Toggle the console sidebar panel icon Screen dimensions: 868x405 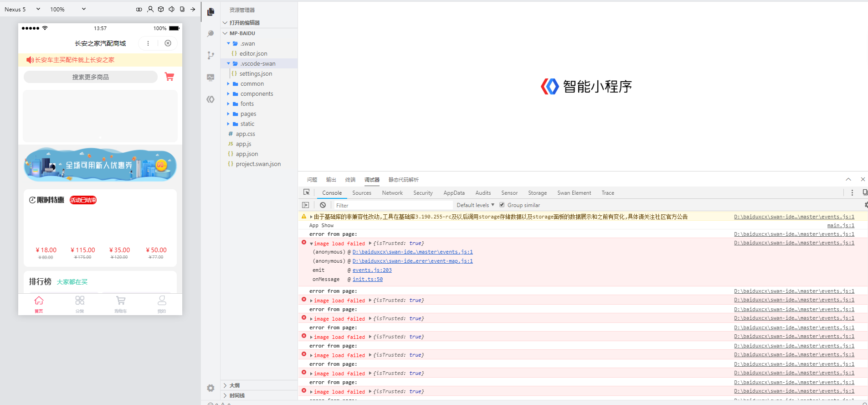(x=306, y=205)
